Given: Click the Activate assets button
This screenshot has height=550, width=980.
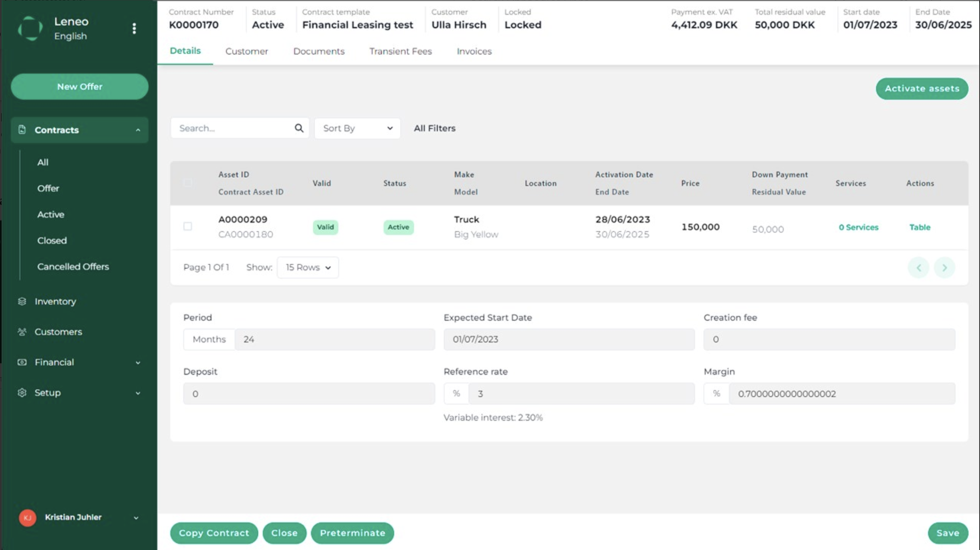Looking at the screenshot, I should pyautogui.click(x=922, y=89).
